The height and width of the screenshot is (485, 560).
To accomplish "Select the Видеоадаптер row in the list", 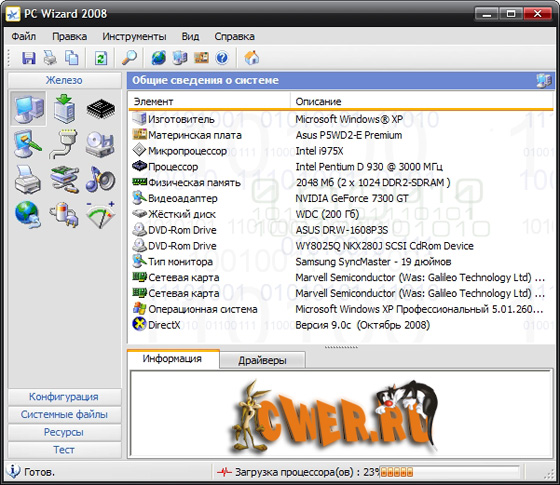I will 340,198.
